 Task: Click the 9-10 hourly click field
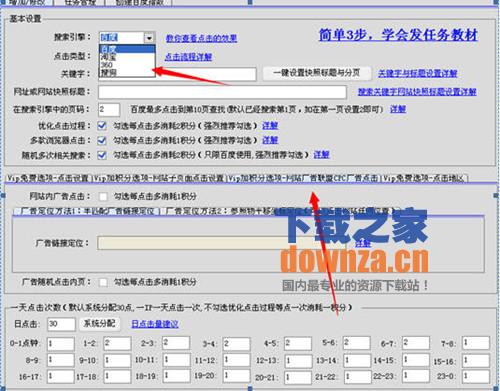click(x=117, y=360)
